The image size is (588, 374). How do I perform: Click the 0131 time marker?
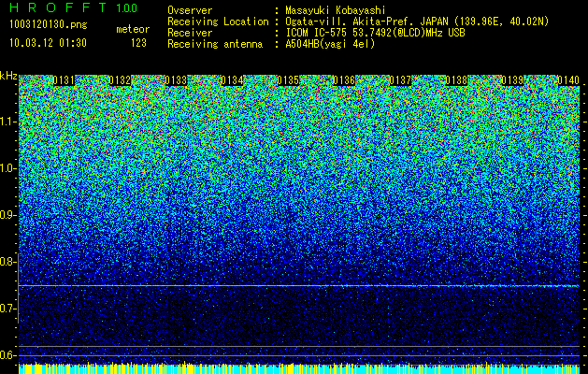[x=64, y=80]
